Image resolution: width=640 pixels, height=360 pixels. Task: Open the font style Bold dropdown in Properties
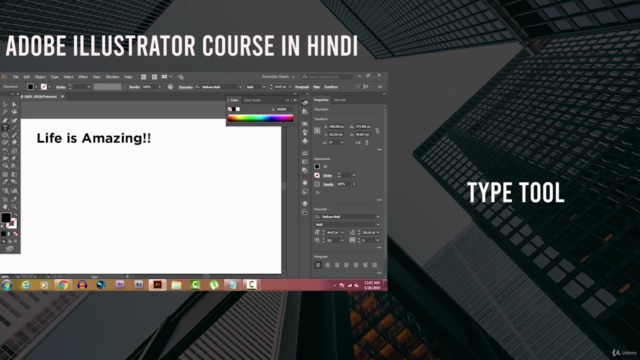click(378, 224)
